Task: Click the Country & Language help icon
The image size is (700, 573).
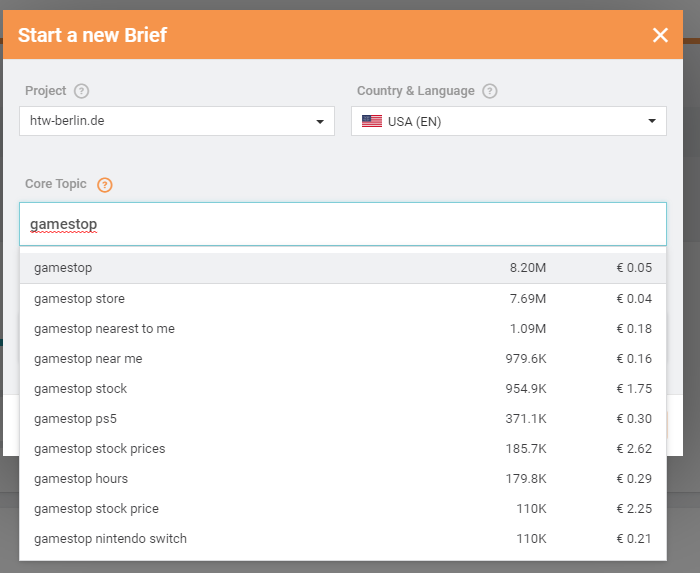Action: [x=490, y=91]
